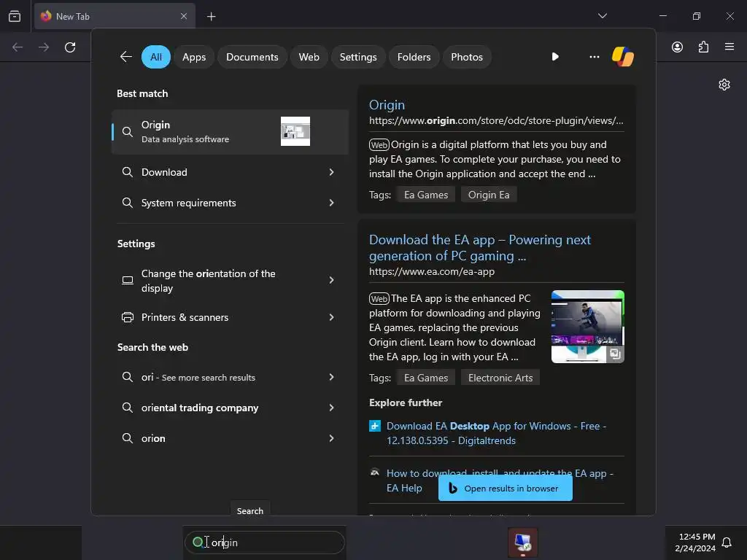Reload the Firefox page
This screenshot has width=747, height=560.
(70, 47)
